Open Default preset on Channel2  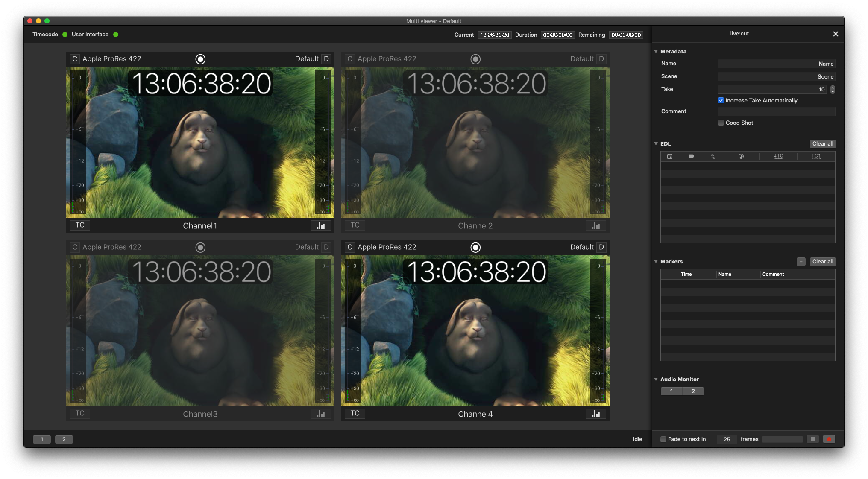pos(582,59)
